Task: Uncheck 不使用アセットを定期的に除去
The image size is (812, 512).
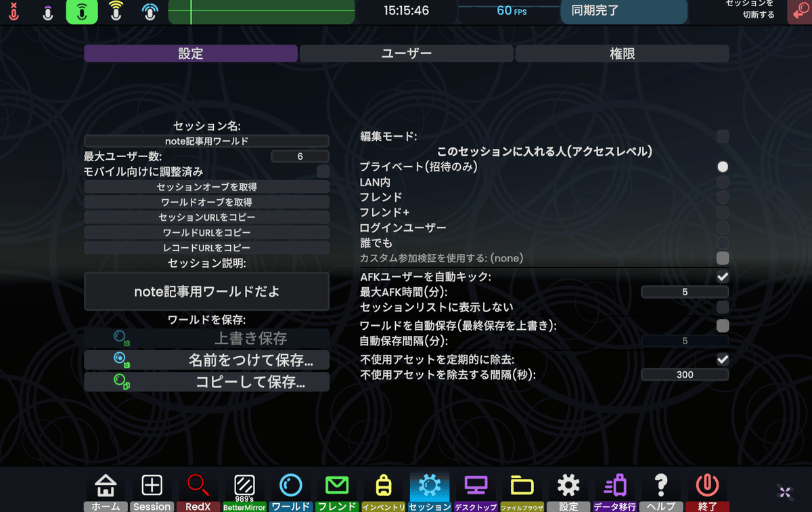Action: (722, 360)
